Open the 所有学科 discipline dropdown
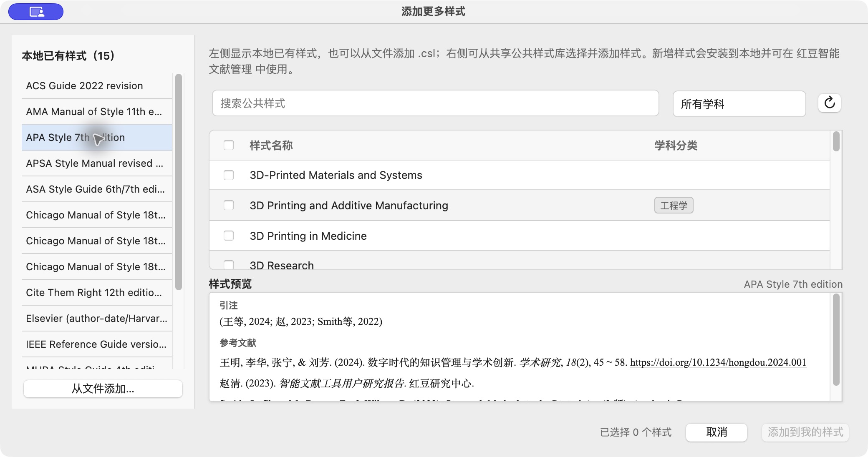 coord(739,104)
